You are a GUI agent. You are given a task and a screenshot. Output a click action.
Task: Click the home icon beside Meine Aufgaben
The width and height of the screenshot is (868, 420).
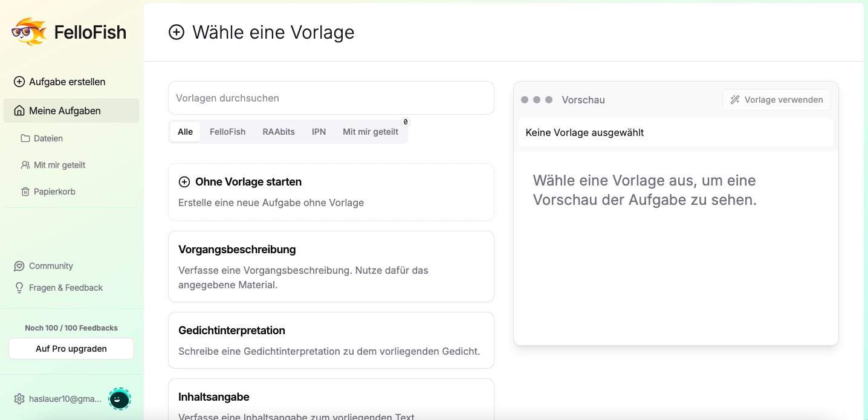(19, 111)
